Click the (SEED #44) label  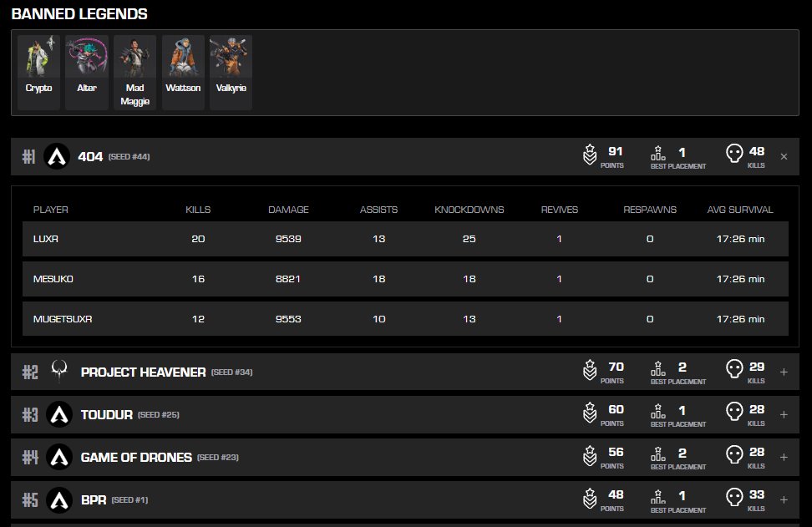pos(129,156)
